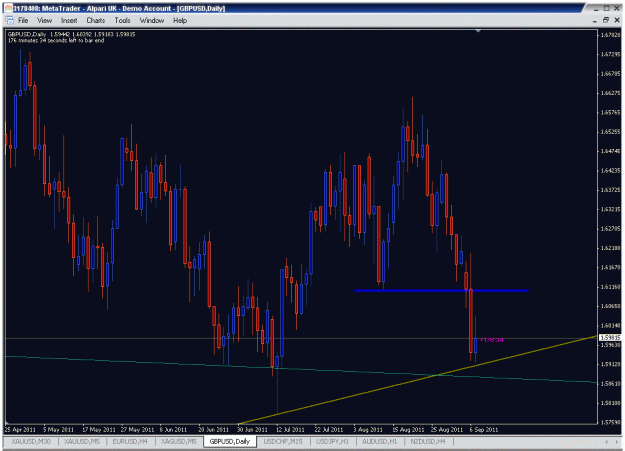Switch to the XAUUSD,M5 chart tab
Screen dimensions: 625x451
[x=82, y=441]
